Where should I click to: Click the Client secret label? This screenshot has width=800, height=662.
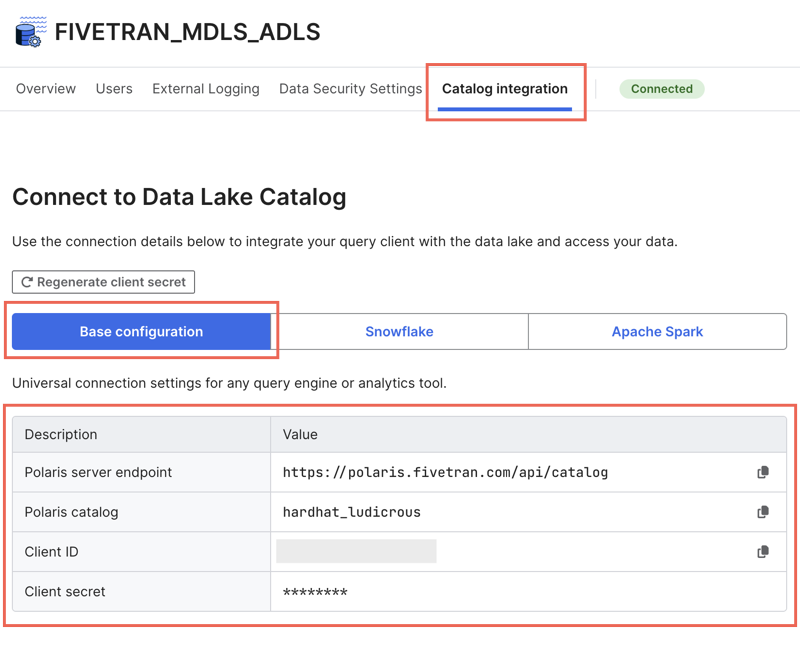[65, 592]
